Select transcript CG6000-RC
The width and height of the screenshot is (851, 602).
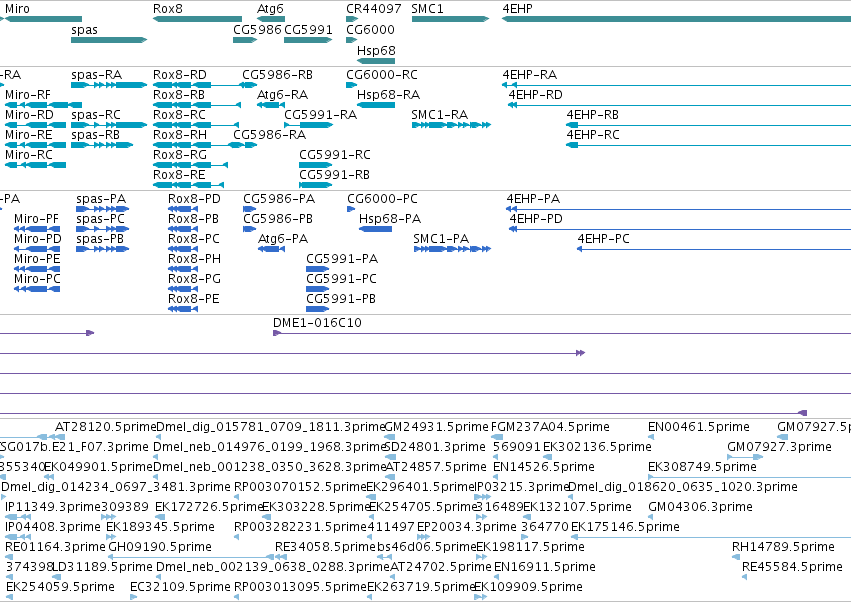coord(352,85)
